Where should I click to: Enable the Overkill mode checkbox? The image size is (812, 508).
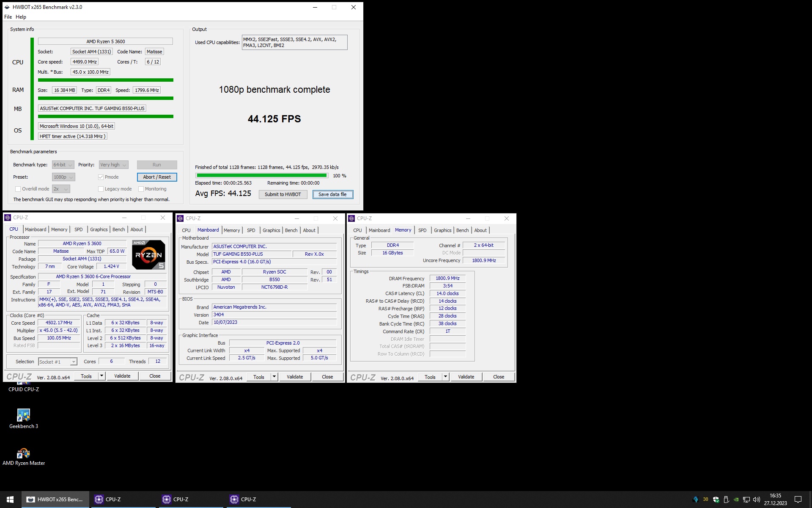coord(18,189)
